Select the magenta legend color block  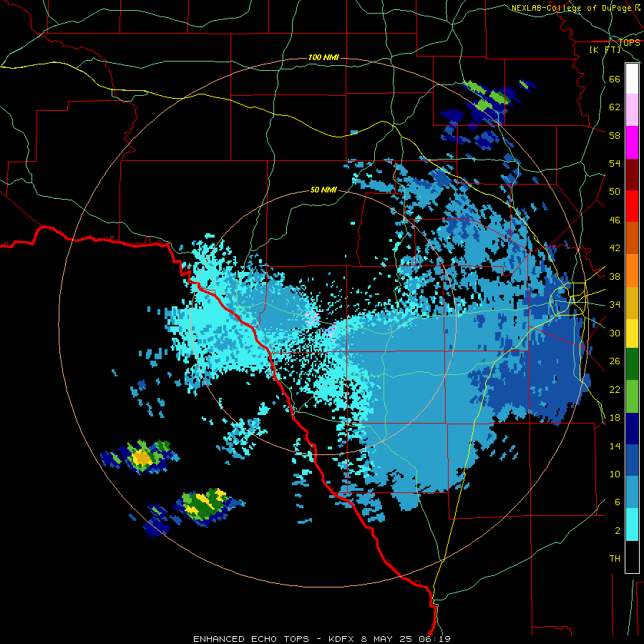632,142
